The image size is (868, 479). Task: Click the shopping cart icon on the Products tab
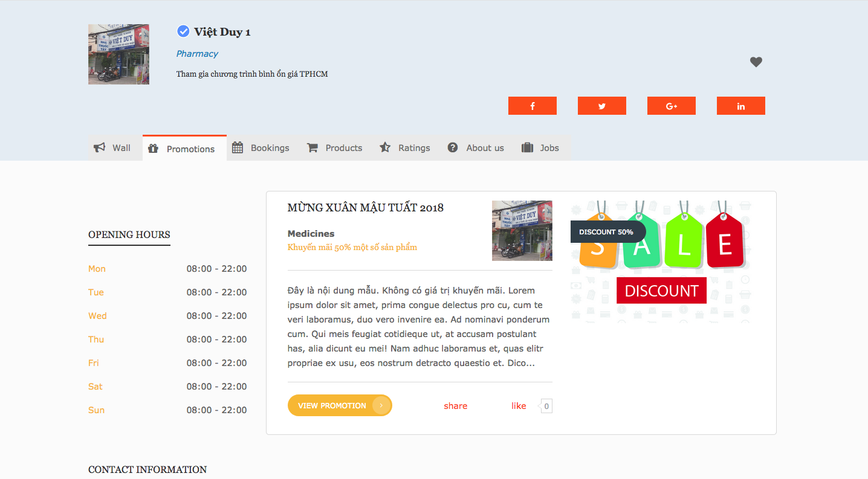pos(313,147)
